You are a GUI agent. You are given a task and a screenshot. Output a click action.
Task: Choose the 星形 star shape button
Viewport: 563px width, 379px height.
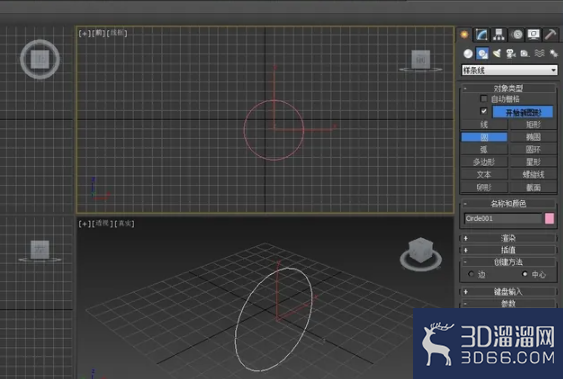tap(533, 162)
